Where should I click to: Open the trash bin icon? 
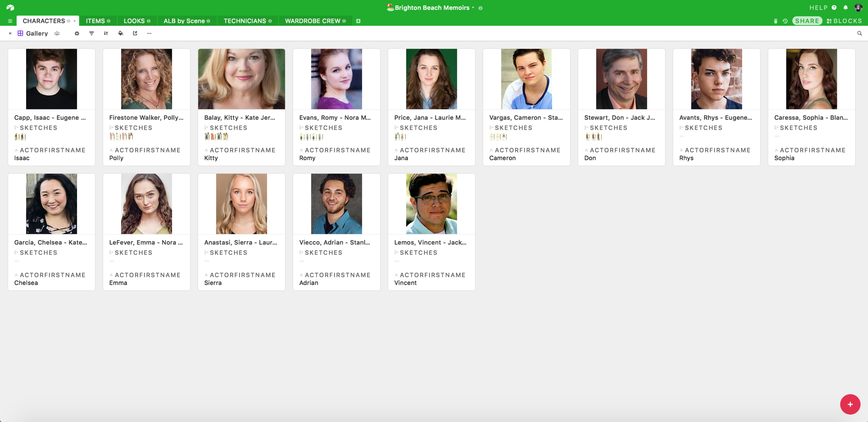pos(776,21)
